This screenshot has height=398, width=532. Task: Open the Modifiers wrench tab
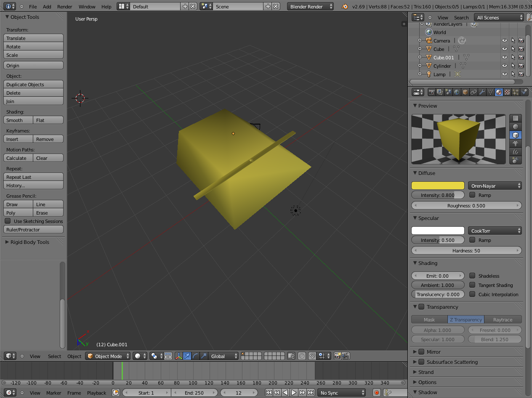(x=482, y=92)
